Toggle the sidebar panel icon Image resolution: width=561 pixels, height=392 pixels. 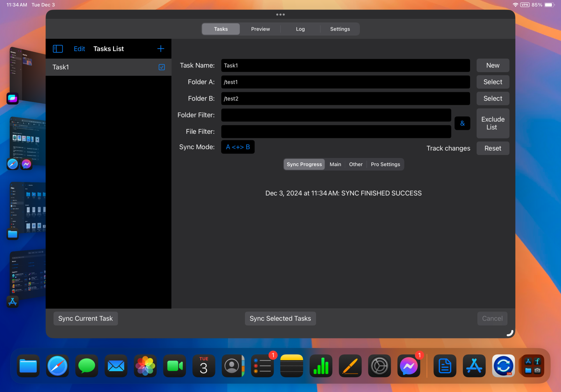58,49
